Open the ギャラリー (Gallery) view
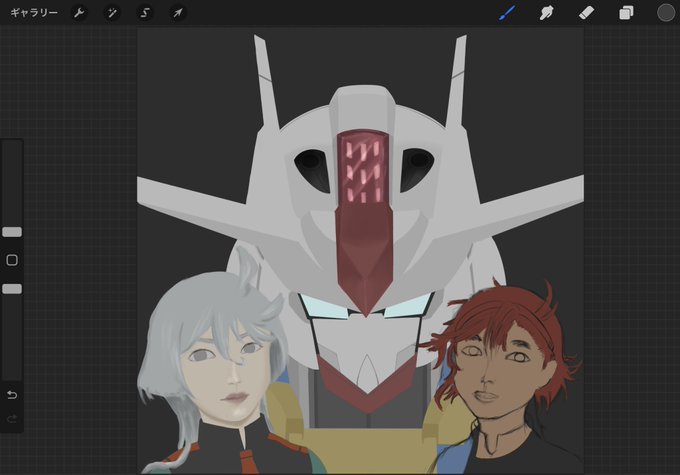The image size is (680, 475). 34,13
